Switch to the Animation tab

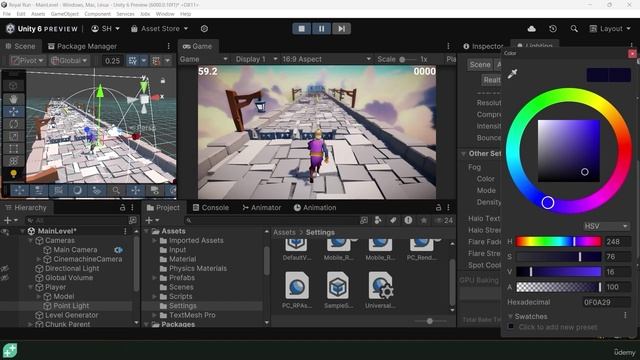tap(315, 207)
